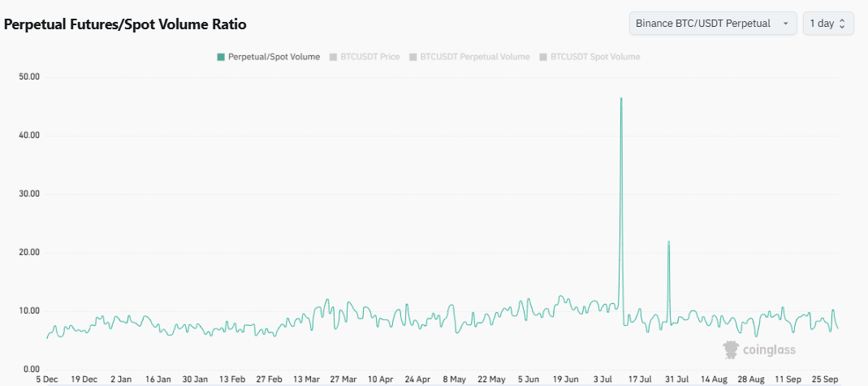
Task: Click the 5 Dec x-axis label
Action: [47, 379]
